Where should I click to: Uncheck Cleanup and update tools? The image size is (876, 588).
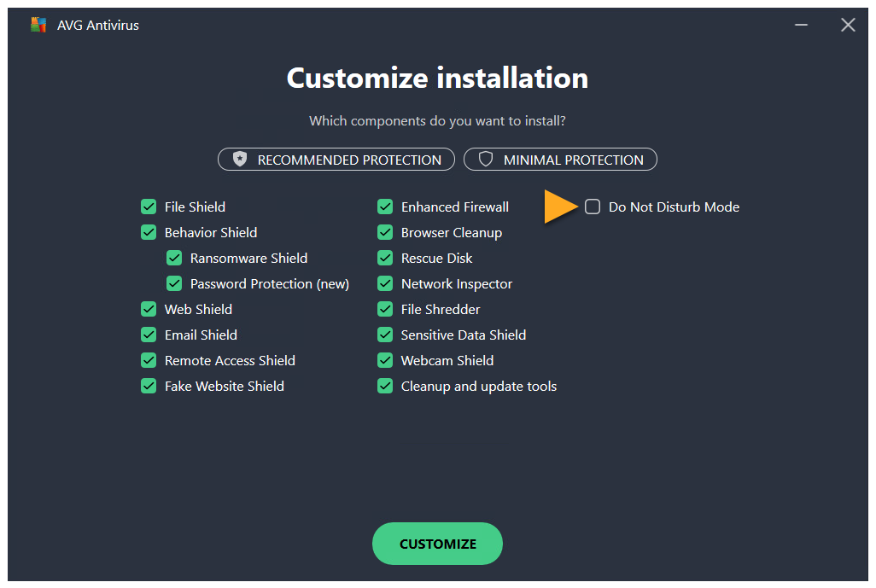(385, 386)
